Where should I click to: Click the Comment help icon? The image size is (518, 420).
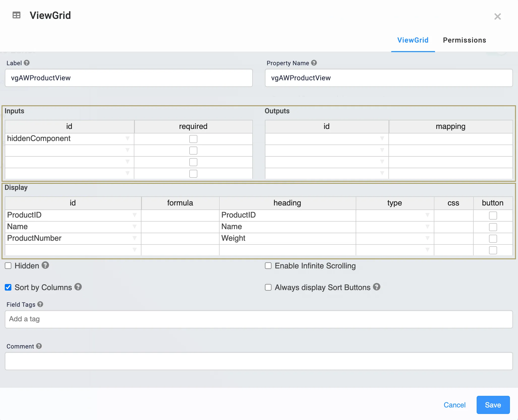pyautogui.click(x=39, y=346)
